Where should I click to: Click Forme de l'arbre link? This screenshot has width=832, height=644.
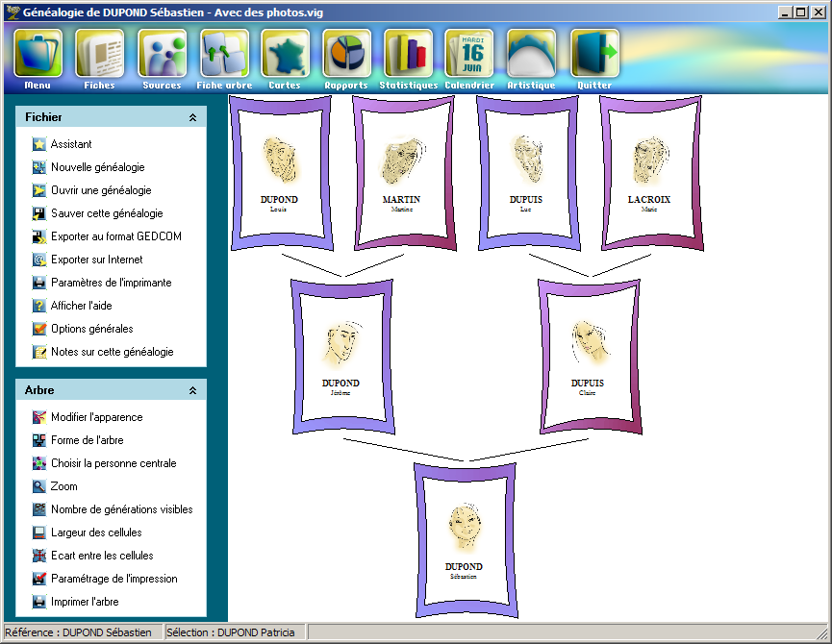87,440
